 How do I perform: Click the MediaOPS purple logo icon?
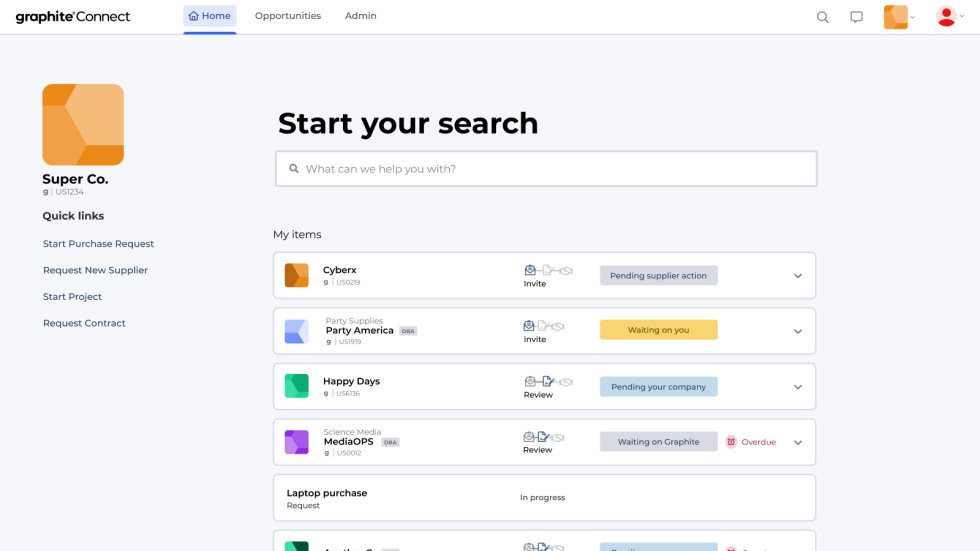click(296, 442)
